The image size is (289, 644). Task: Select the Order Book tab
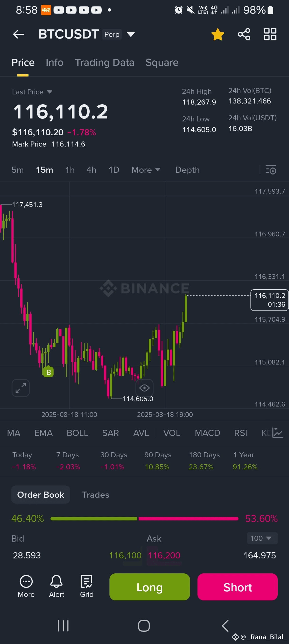(x=41, y=494)
